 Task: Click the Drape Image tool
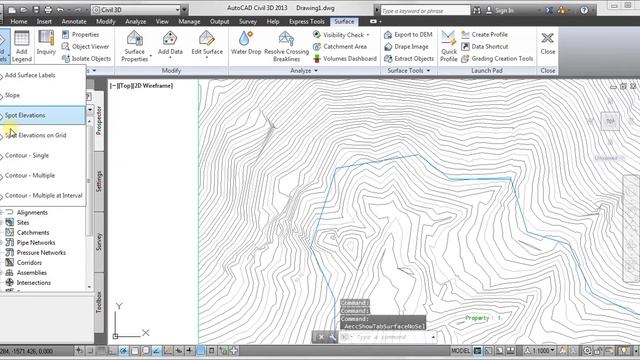[x=406, y=47]
